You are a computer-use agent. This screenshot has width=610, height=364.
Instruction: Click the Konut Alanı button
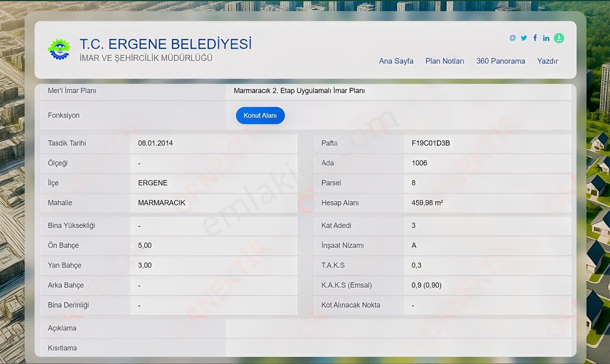260,115
